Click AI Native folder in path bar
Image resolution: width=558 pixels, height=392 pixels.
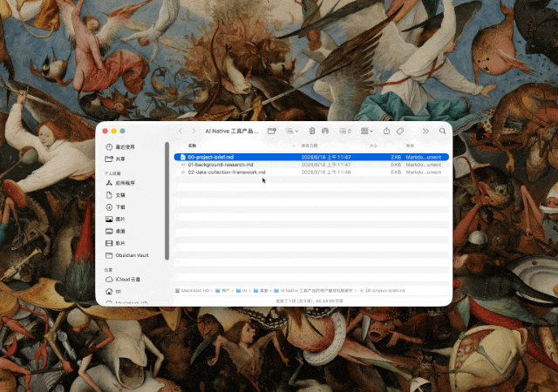314,291
